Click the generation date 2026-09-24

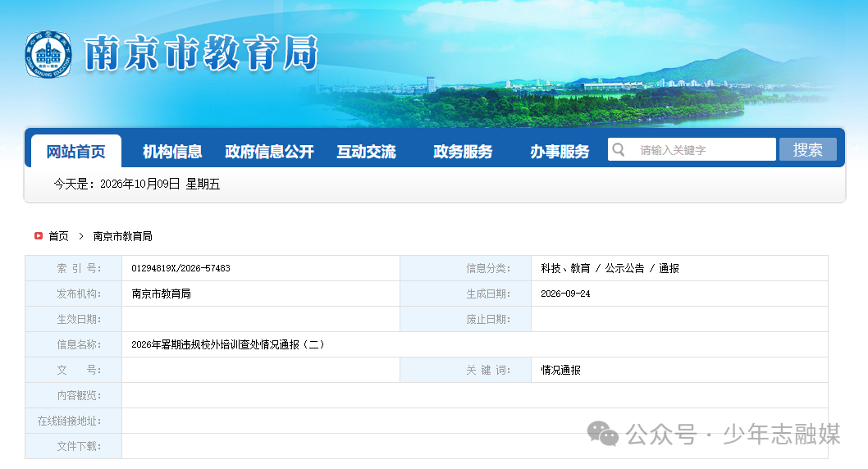pos(565,294)
